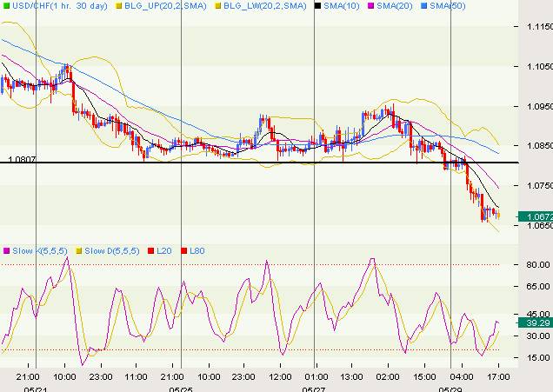
Task: Select the L80 legend label
Action: pos(197,251)
